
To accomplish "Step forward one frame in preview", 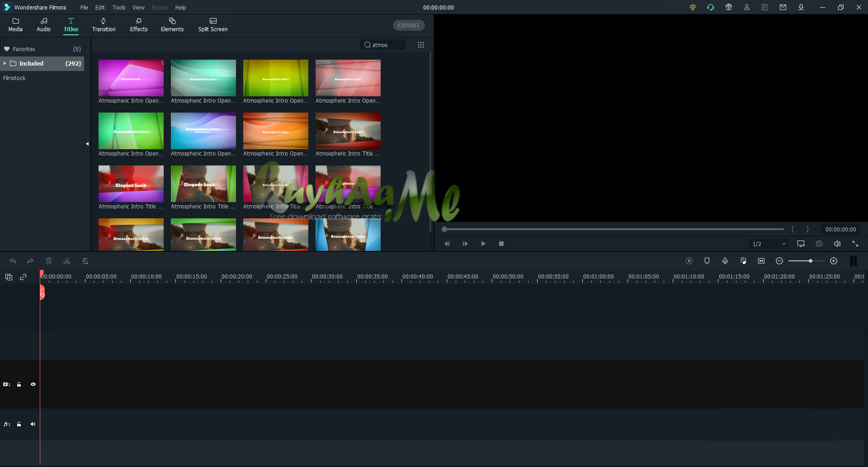I will tap(465, 244).
